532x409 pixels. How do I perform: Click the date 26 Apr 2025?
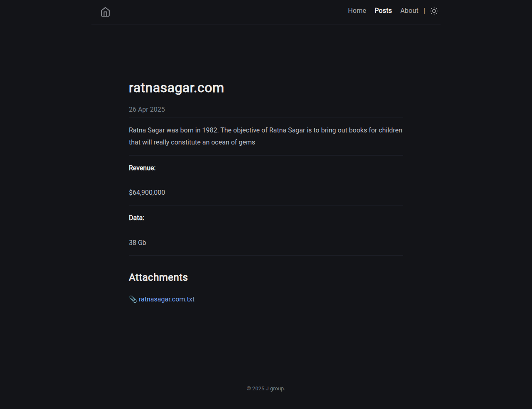pos(147,110)
